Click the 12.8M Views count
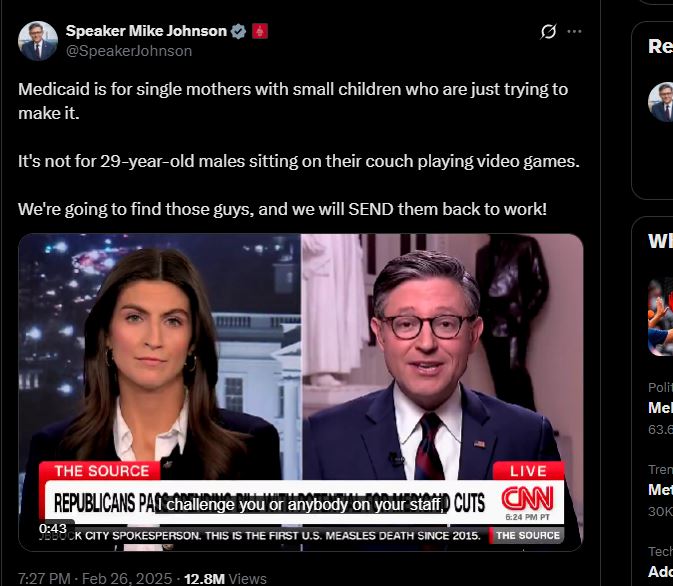This screenshot has width=673, height=586. click(x=225, y=579)
